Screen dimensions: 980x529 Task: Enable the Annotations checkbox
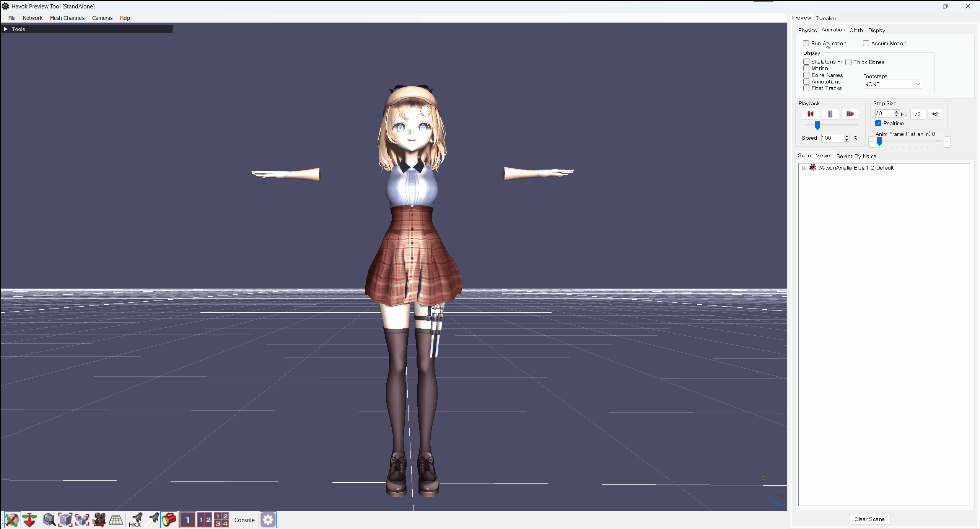[x=806, y=82]
